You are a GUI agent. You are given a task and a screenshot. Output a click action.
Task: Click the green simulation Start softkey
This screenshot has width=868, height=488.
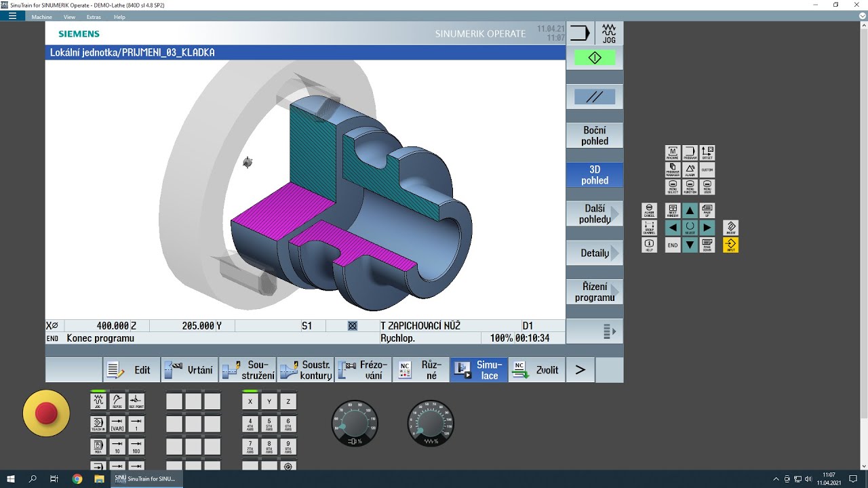pyautogui.click(x=595, y=58)
